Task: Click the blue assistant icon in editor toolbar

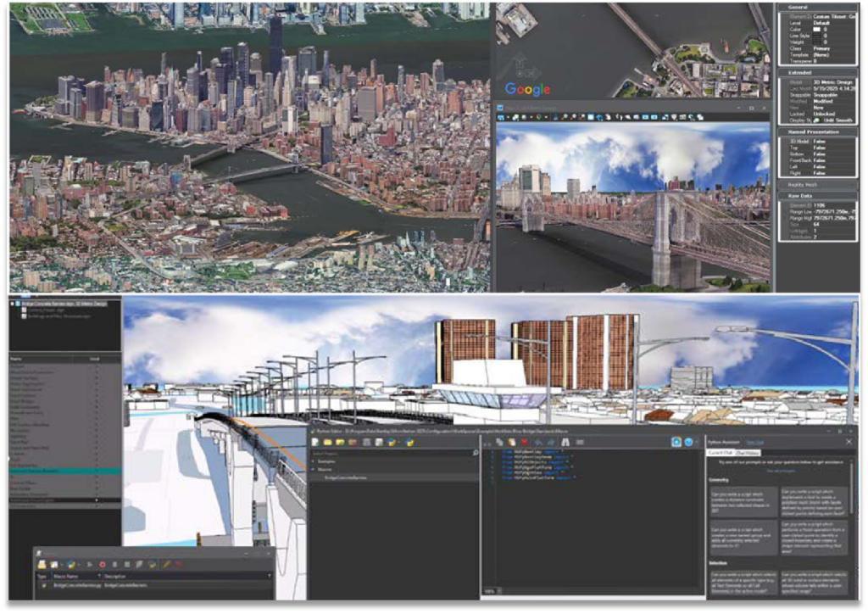Action: [x=676, y=442]
